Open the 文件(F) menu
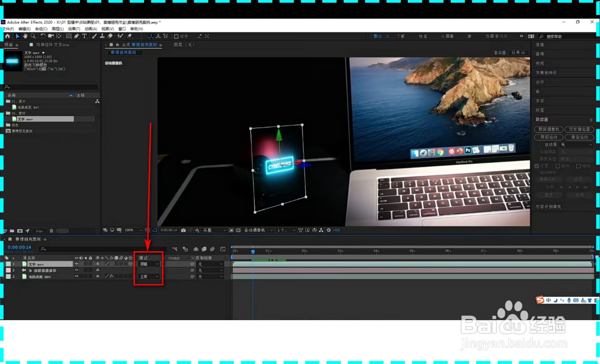The height and width of the screenshot is (364, 600). click(x=8, y=29)
